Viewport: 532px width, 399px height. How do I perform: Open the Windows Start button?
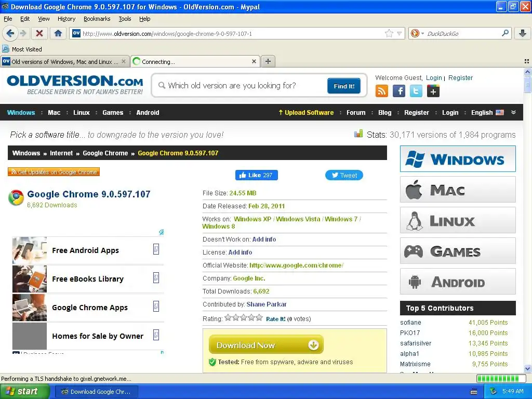(24, 391)
